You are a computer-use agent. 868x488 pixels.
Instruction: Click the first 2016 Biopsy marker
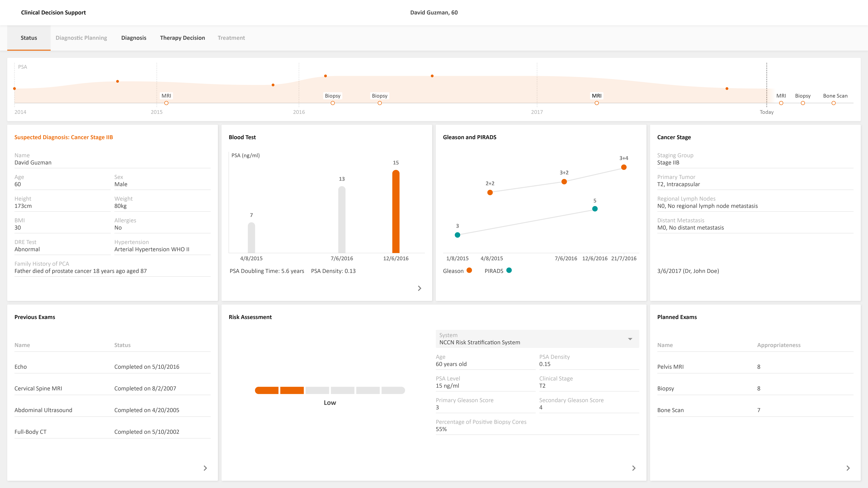(x=333, y=103)
